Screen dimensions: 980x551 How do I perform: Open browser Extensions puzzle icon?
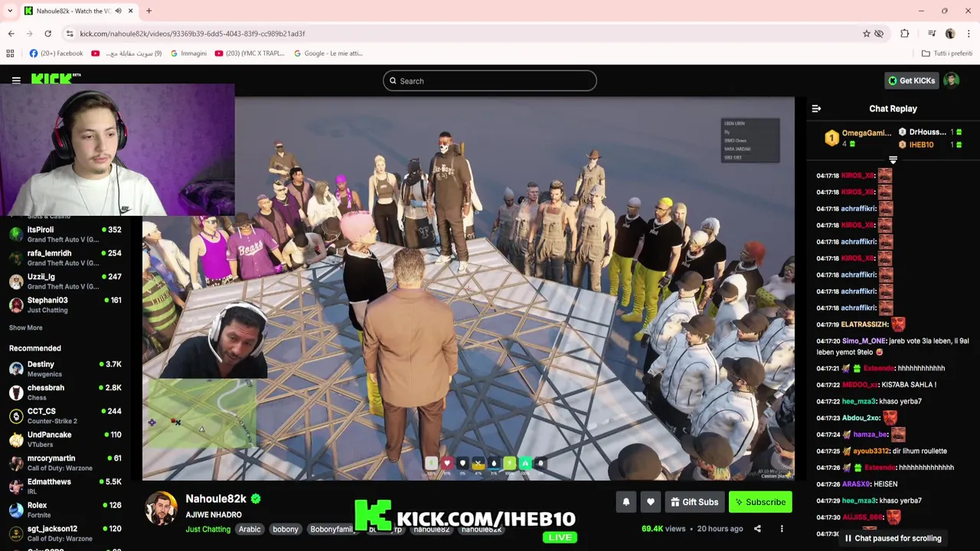point(904,34)
